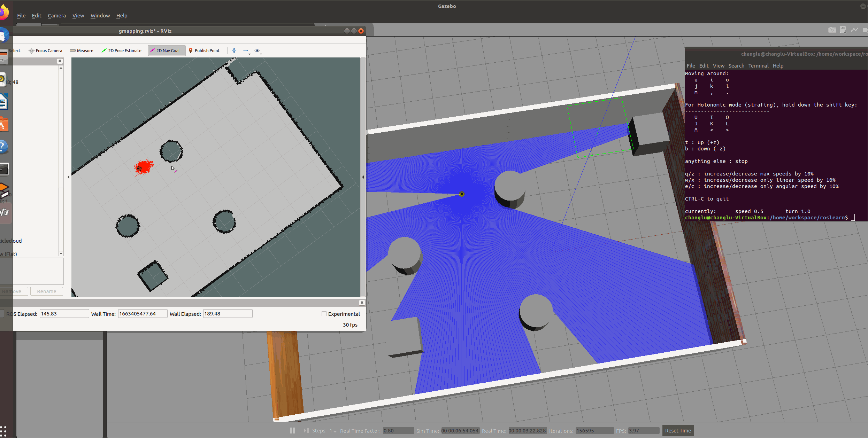868x438 pixels.
Task: Pause the Gazebo simulation
Action: (292, 431)
